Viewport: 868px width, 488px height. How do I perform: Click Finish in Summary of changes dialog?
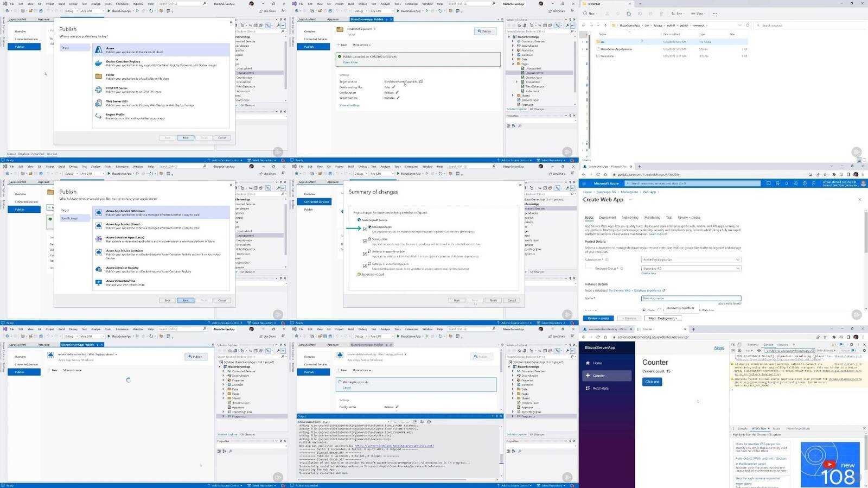[x=493, y=300]
